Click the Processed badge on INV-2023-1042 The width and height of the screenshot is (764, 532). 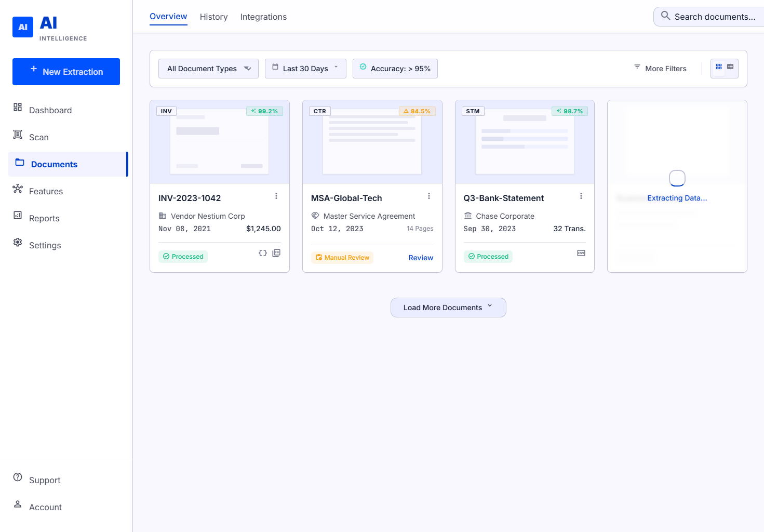[183, 257]
